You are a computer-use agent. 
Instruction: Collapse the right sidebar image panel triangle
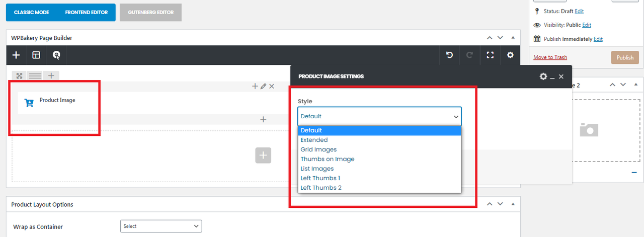coord(636,85)
